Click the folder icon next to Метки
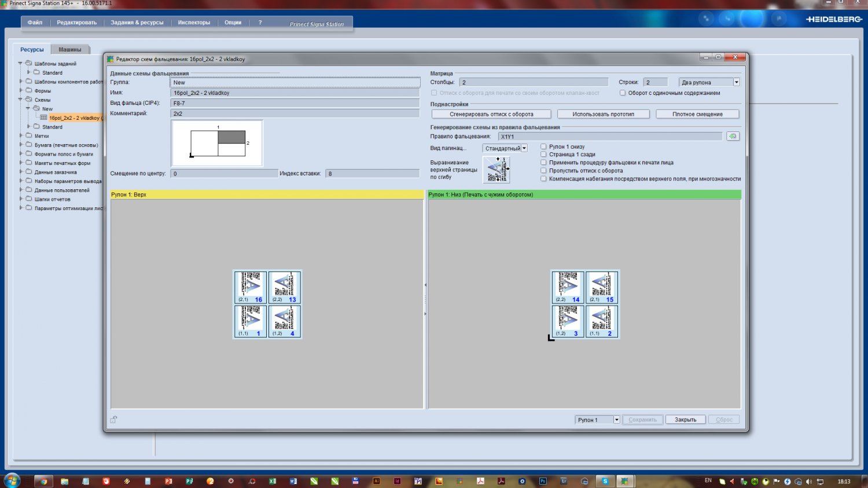This screenshot has height=488, width=868. coord(29,136)
